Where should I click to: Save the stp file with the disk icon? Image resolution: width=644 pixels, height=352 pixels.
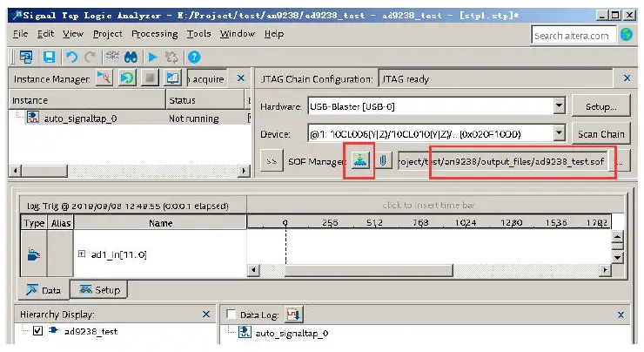click(50, 57)
